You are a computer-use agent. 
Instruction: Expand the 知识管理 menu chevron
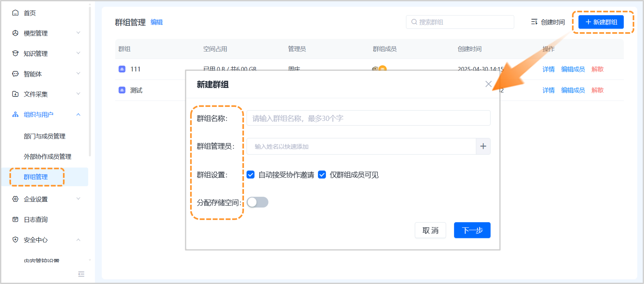pos(78,53)
